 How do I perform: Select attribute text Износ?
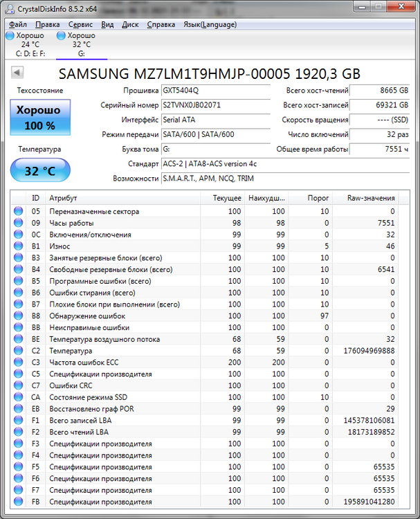click(60, 246)
